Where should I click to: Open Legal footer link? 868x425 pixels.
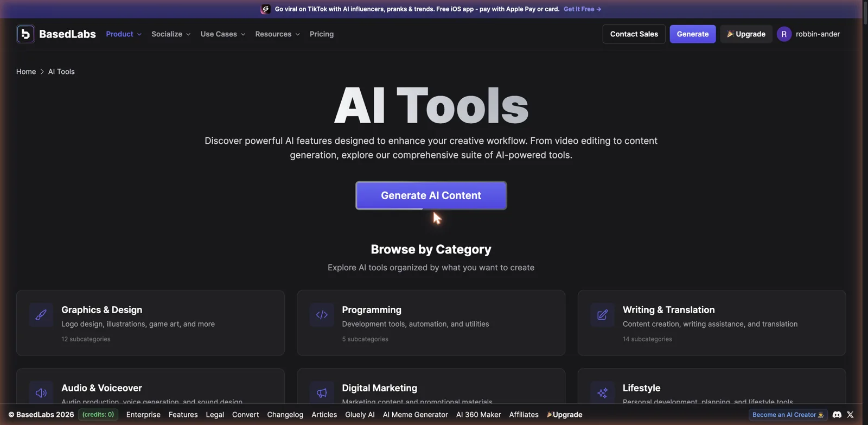click(x=215, y=415)
